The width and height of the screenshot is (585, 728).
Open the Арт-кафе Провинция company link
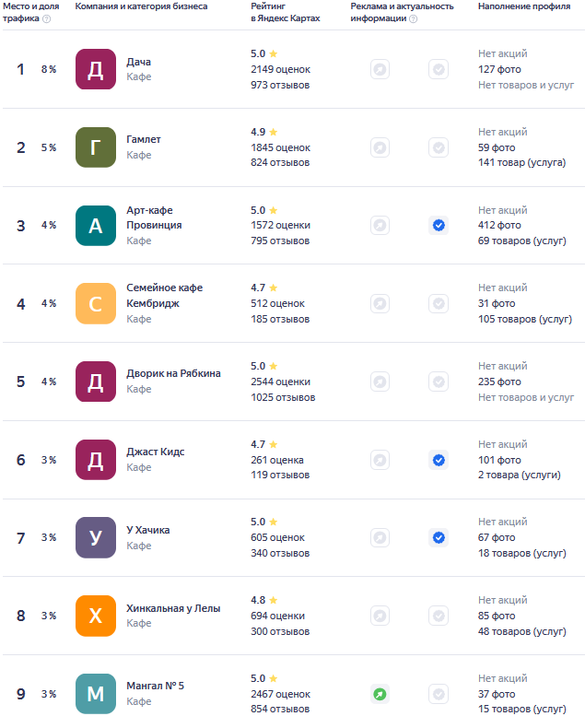point(154,217)
